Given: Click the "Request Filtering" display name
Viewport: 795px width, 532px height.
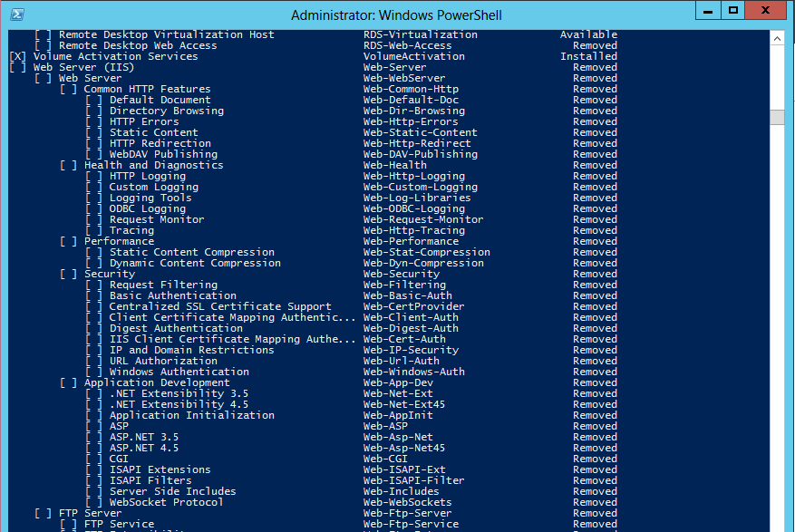Looking at the screenshot, I should click(x=164, y=285).
